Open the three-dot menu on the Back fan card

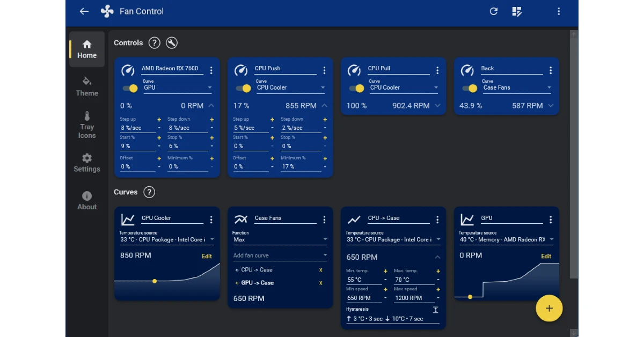point(551,70)
